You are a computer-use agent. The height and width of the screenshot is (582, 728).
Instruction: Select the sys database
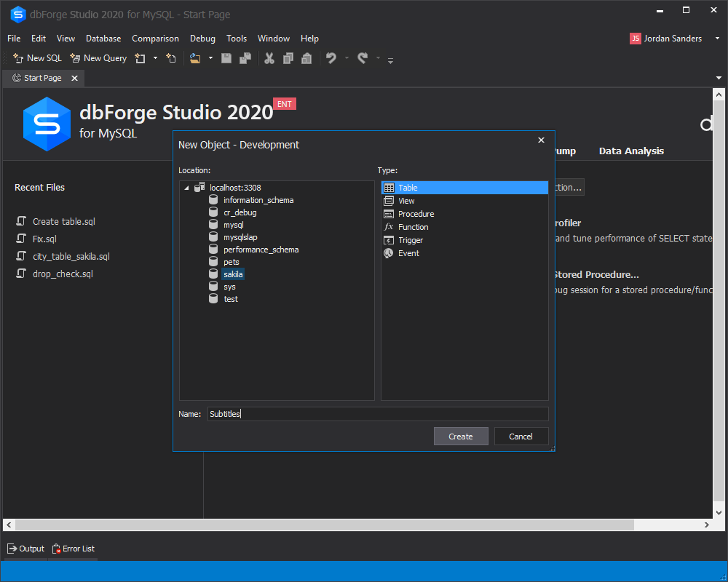tap(229, 287)
